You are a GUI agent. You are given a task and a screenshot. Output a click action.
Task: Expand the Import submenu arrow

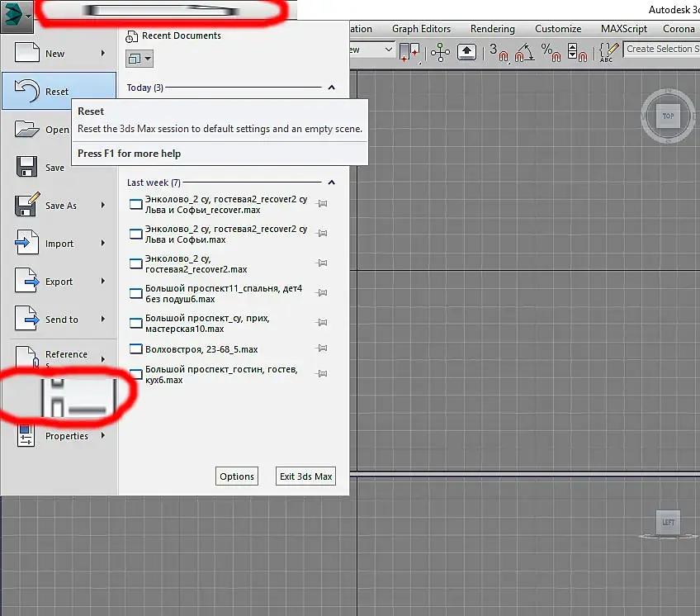103,243
